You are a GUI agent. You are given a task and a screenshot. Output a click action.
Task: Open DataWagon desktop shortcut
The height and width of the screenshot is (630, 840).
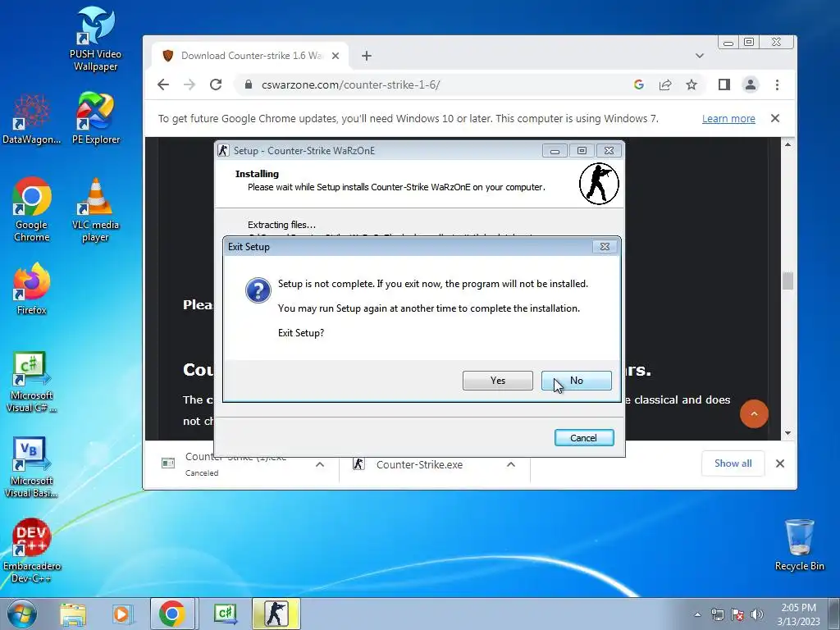(31, 119)
